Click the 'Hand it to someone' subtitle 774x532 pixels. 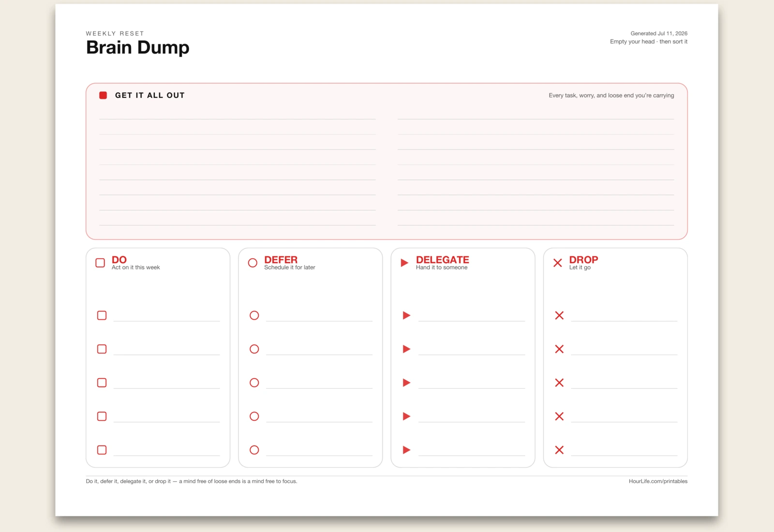[442, 267]
